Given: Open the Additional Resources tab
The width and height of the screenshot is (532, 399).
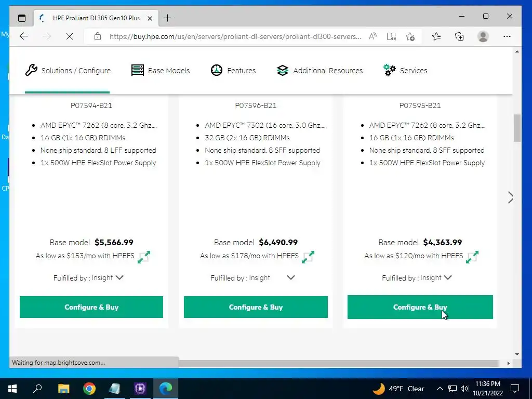Looking at the screenshot, I should (320, 71).
